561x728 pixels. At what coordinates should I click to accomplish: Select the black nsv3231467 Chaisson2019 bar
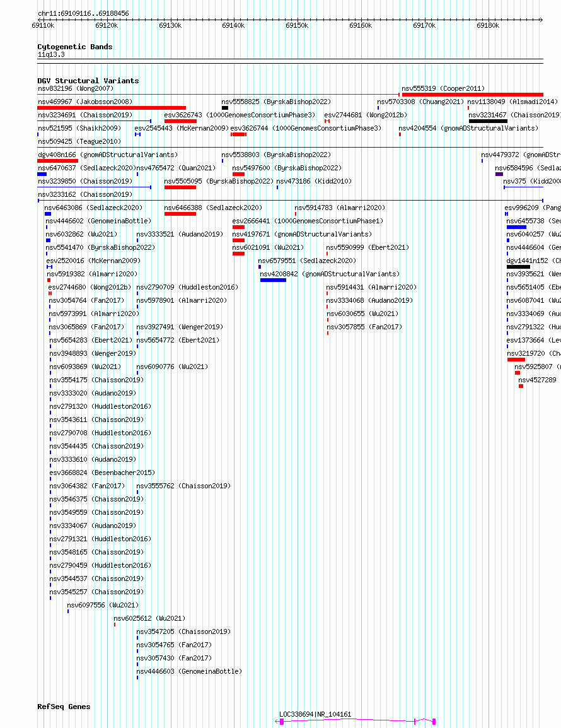tap(488, 121)
